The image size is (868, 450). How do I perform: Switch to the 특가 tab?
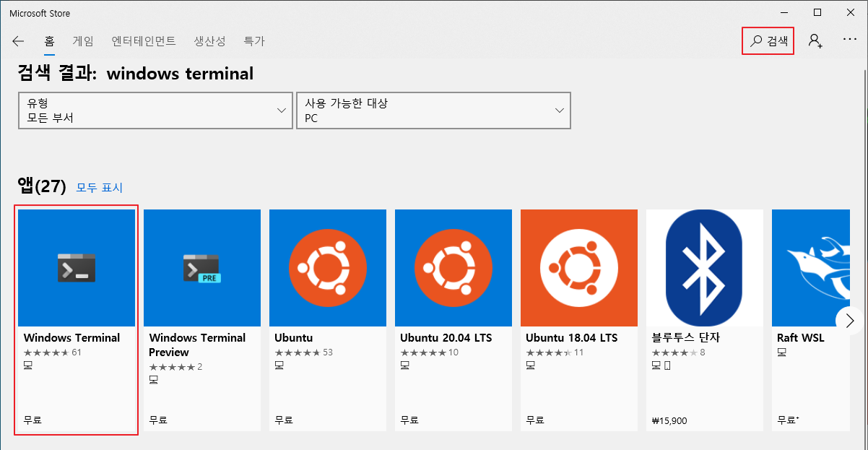pos(254,41)
